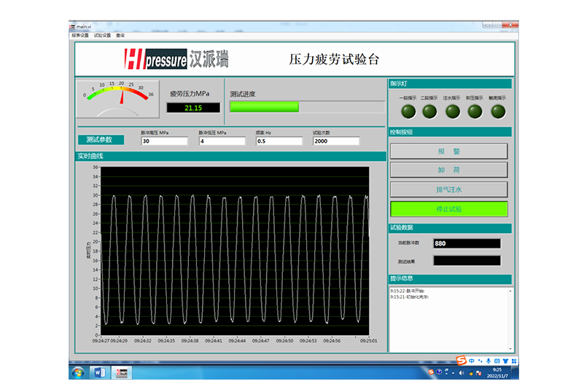Show hidden tray icons arrow
Image resolution: width=576 pixels, height=392 pixels.
tap(454, 373)
